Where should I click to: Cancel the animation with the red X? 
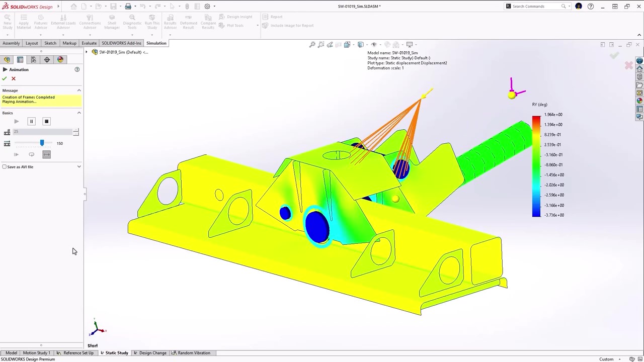(x=14, y=78)
